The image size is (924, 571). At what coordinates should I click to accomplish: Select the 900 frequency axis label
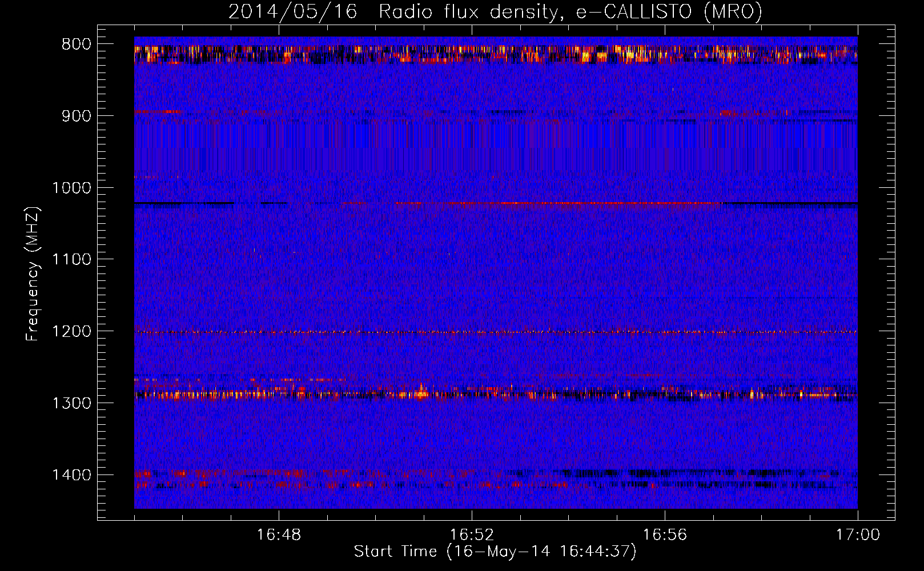pos(77,116)
